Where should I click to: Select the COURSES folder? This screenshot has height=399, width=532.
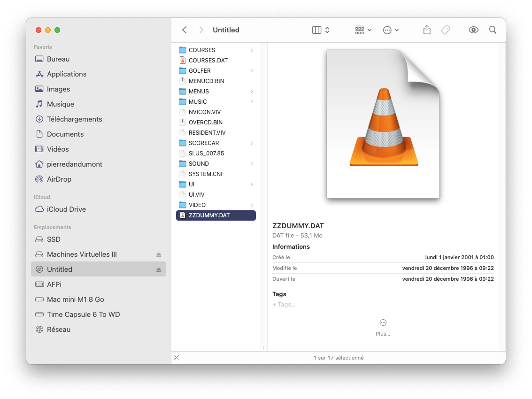[216, 50]
